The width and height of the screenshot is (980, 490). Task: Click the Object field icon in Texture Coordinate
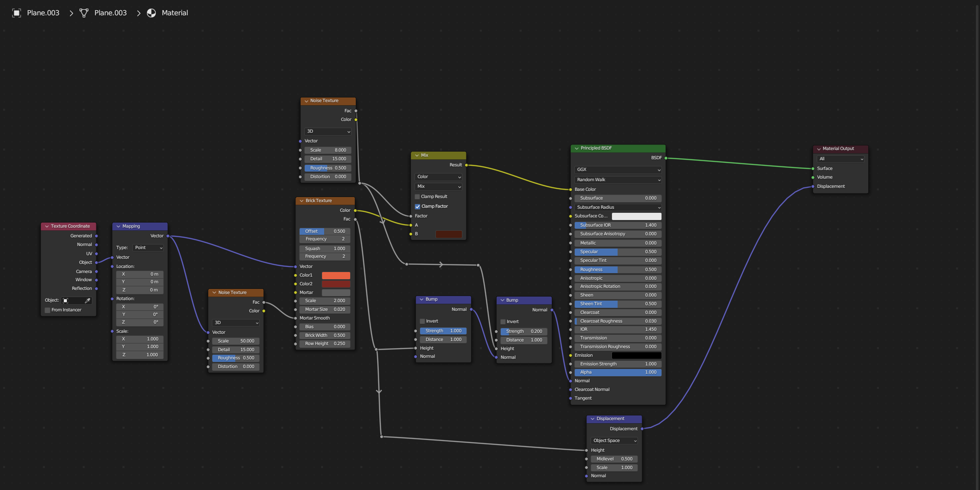(65, 301)
